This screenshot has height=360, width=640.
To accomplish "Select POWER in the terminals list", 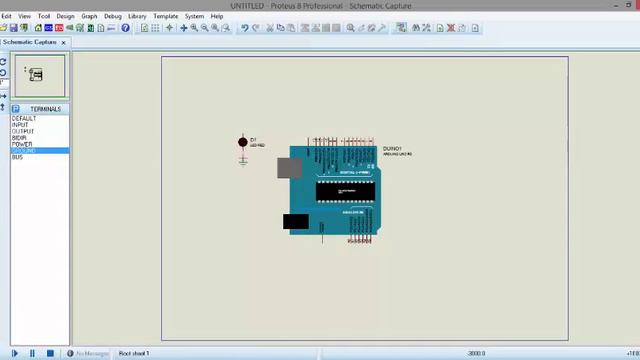I will tap(40, 144).
